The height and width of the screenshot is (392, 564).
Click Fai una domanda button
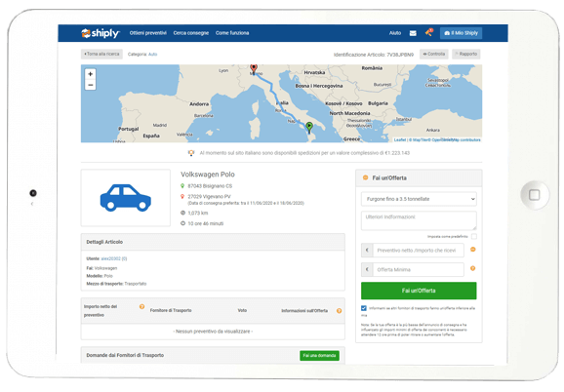[319, 355]
